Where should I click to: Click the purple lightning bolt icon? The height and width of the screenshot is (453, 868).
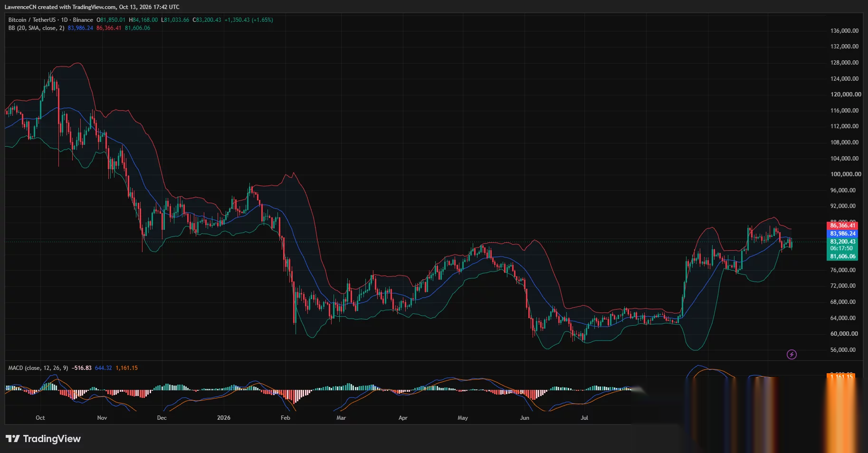tap(792, 354)
